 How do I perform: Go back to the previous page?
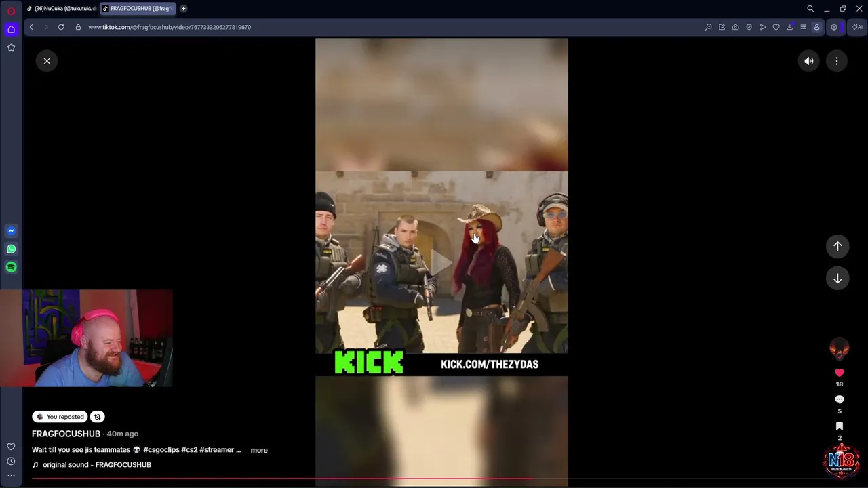[31, 27]
